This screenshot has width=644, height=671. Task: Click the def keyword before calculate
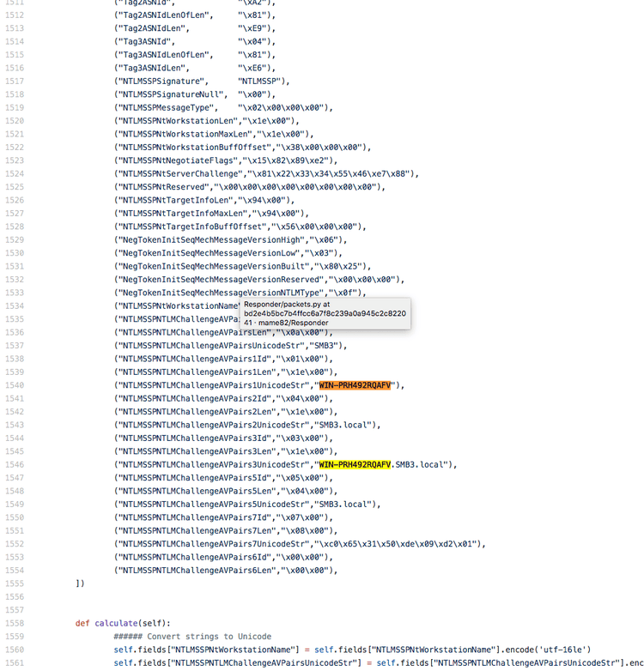coord(82,623)
